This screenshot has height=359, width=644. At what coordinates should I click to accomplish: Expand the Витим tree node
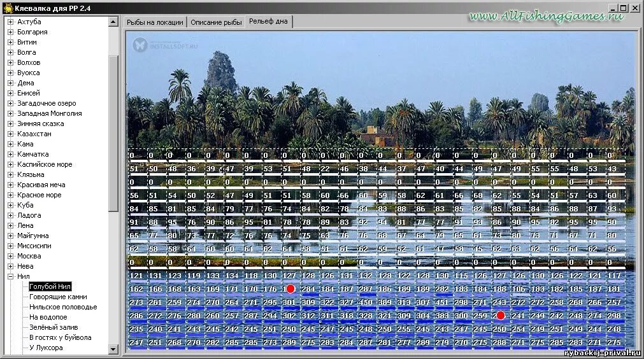pyautogui.click(x=10, y=42)
